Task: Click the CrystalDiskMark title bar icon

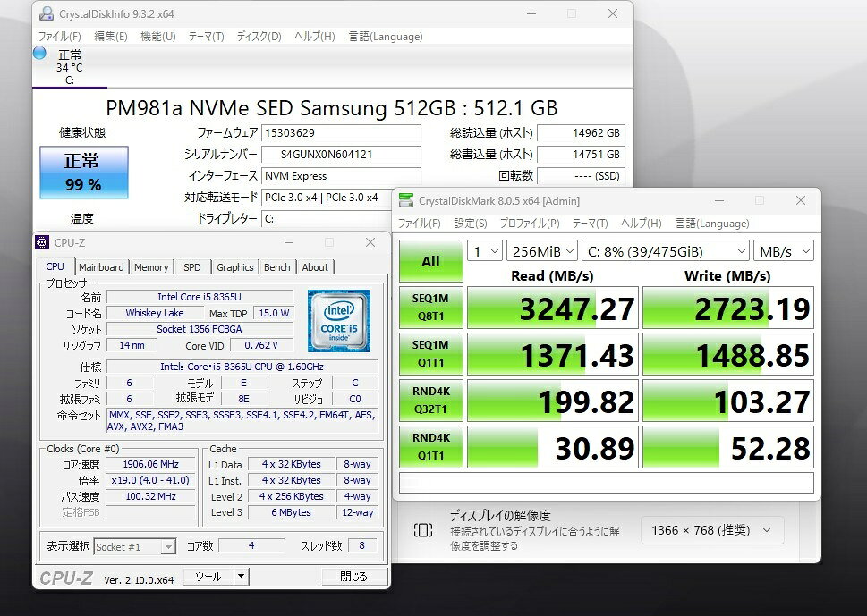Action: [407, 200]
